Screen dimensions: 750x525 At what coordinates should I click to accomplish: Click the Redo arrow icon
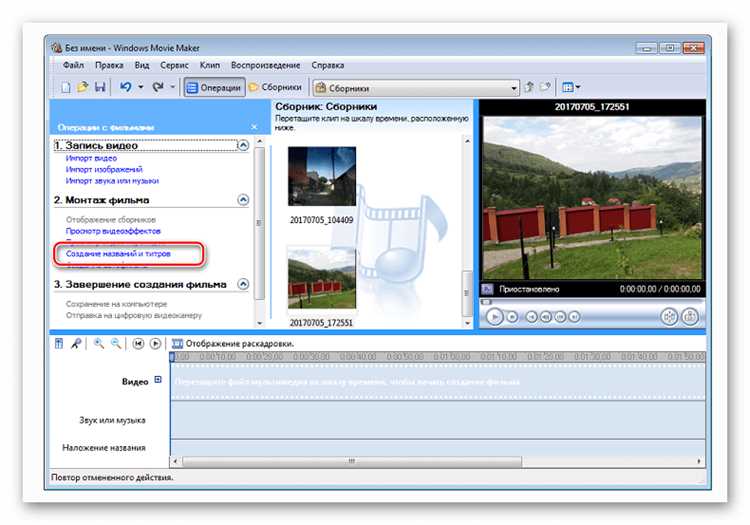tap(158, 87)
